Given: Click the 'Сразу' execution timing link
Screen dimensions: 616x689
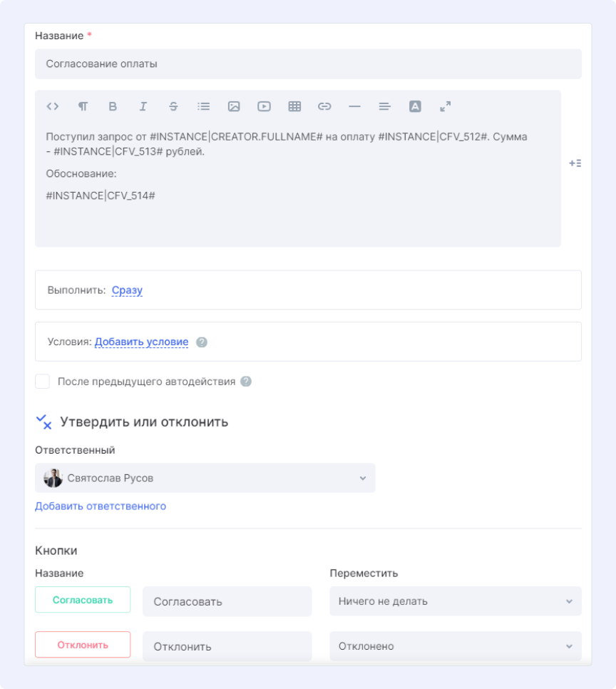Looking at the screenshot, I should point(127,290).
